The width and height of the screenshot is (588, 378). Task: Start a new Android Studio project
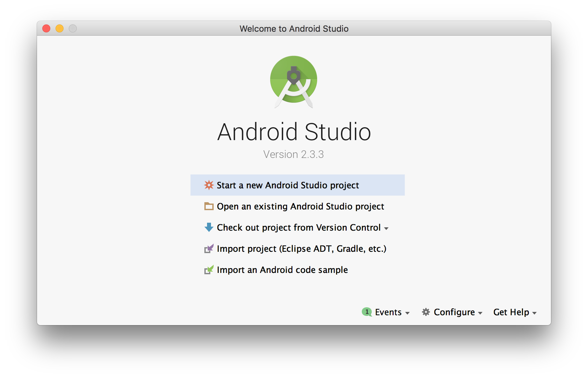pos(297,185)
